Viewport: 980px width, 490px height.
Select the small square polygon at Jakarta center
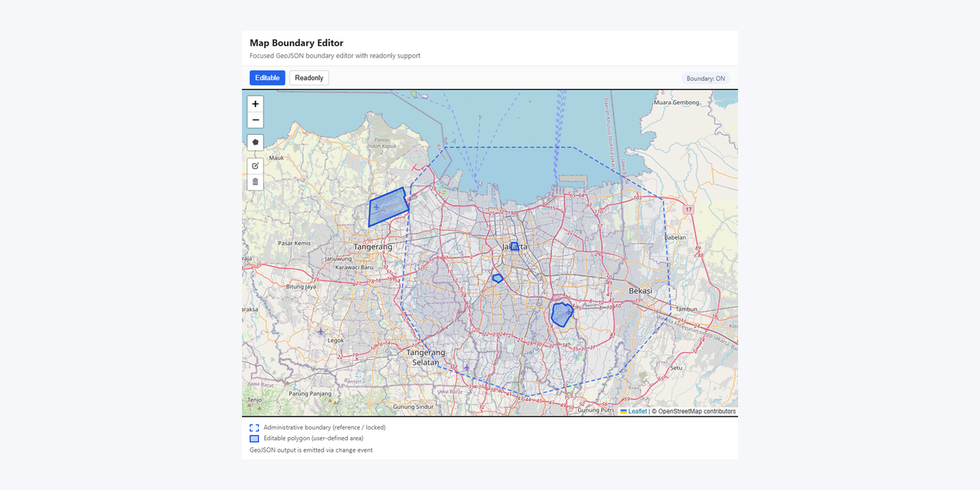point(514,246)
